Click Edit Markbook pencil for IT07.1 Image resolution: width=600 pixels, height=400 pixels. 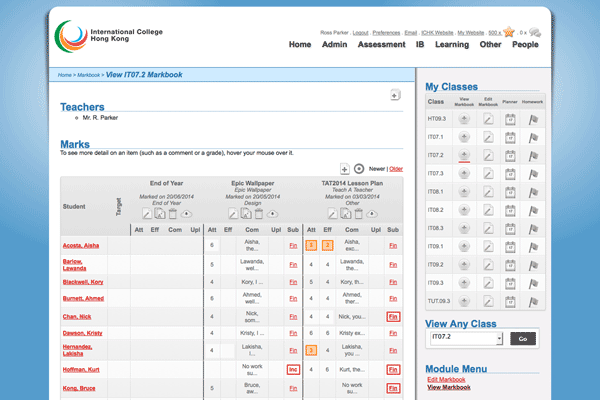(489, 137)
